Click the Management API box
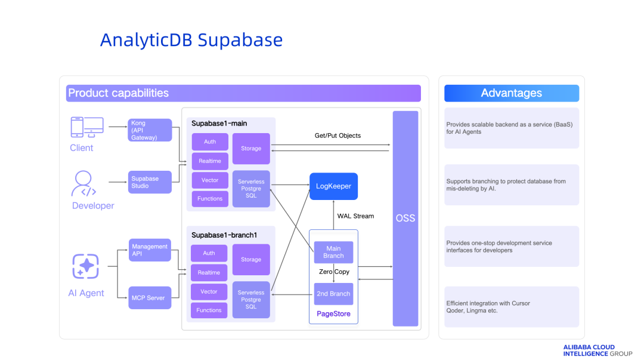Image resolution: width=644 pixels, height=363 pixels. [x=150, y=250]
